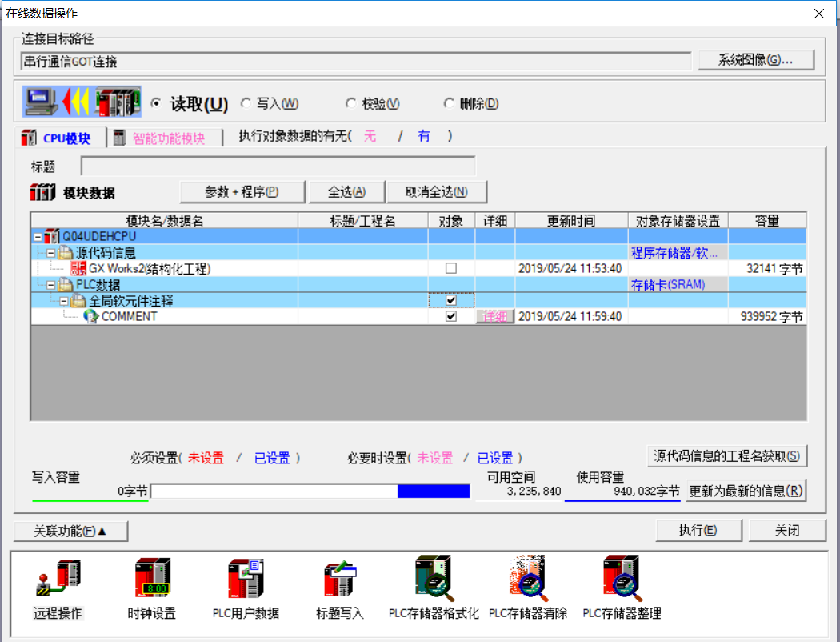Collapse the 关联功能(F) panel
Screen dimensions: 840x642
70,531
